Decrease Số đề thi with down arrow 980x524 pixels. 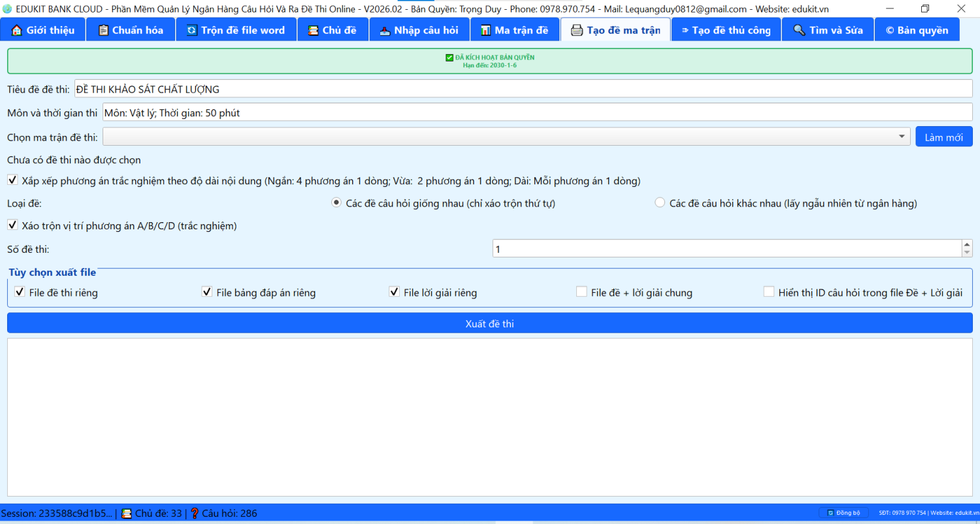coord(966,253)
